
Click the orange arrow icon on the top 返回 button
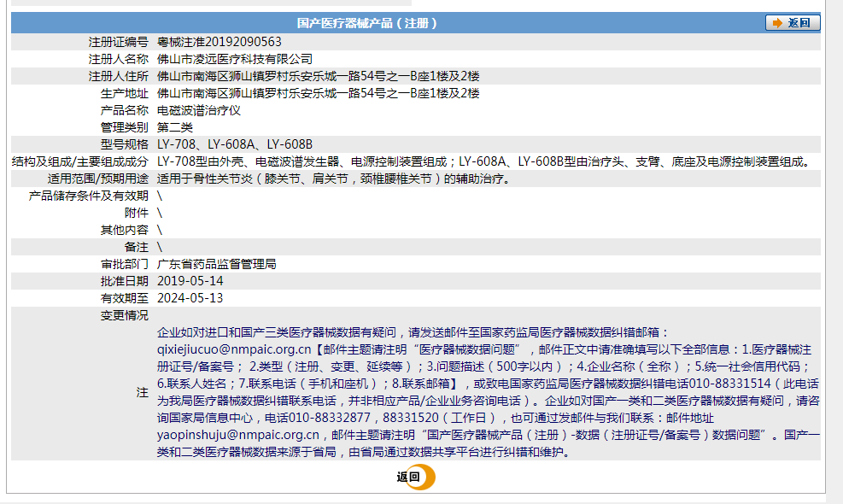779,21
